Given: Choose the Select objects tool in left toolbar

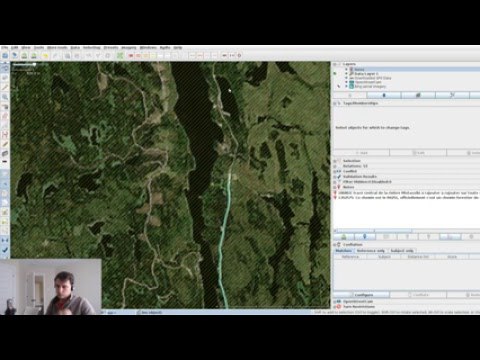Looking at the screenshot, I should tap(5, 68).
